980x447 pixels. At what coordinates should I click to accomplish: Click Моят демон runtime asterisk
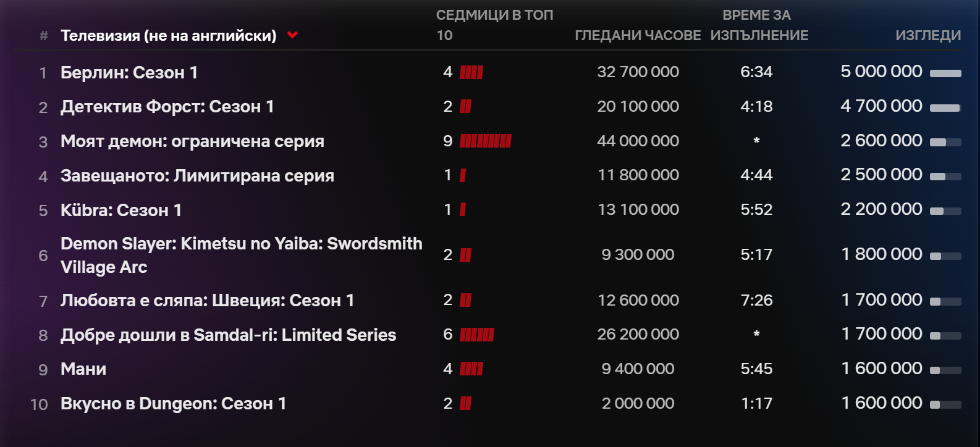pos(756,141)
